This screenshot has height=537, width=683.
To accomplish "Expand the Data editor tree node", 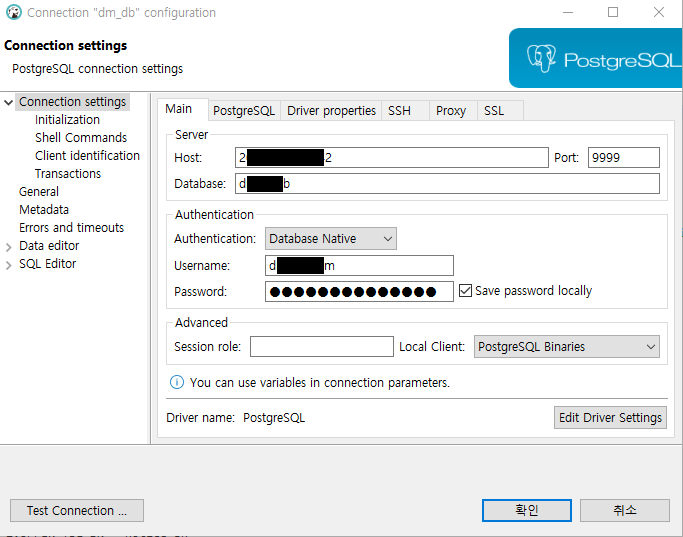I will (x=8, y=247).
